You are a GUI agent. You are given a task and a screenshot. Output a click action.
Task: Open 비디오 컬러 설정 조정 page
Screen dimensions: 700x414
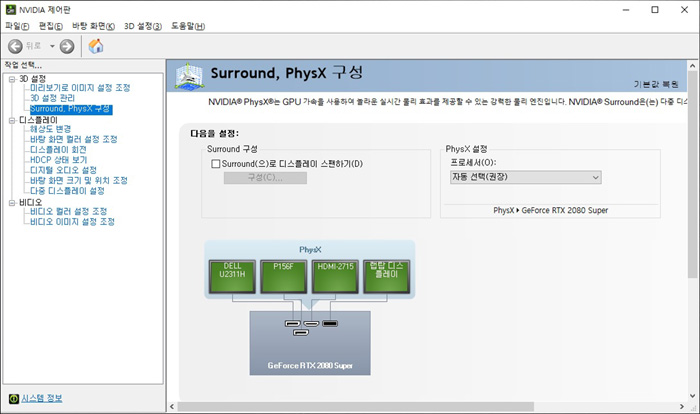tap(68, 211)
